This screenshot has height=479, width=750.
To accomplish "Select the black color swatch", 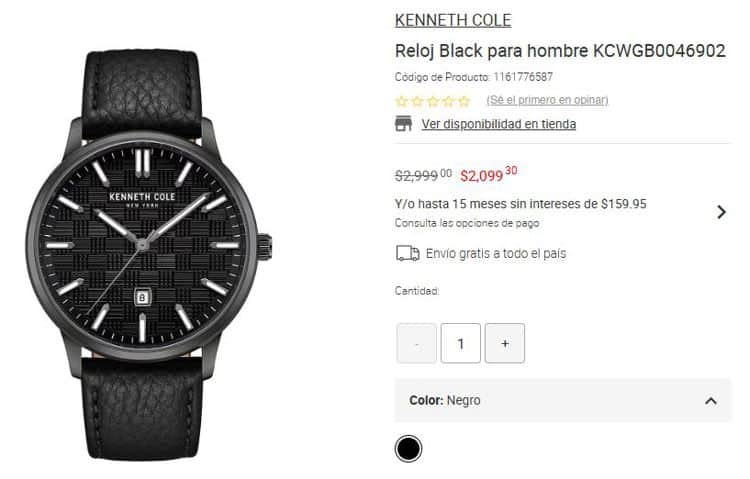I will coord(408,448).
